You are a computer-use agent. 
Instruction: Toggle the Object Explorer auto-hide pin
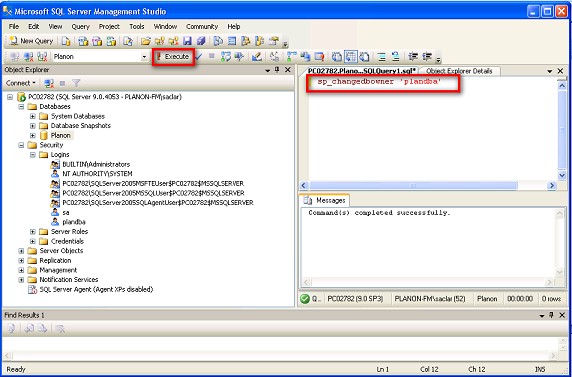(x=277, y=70)
